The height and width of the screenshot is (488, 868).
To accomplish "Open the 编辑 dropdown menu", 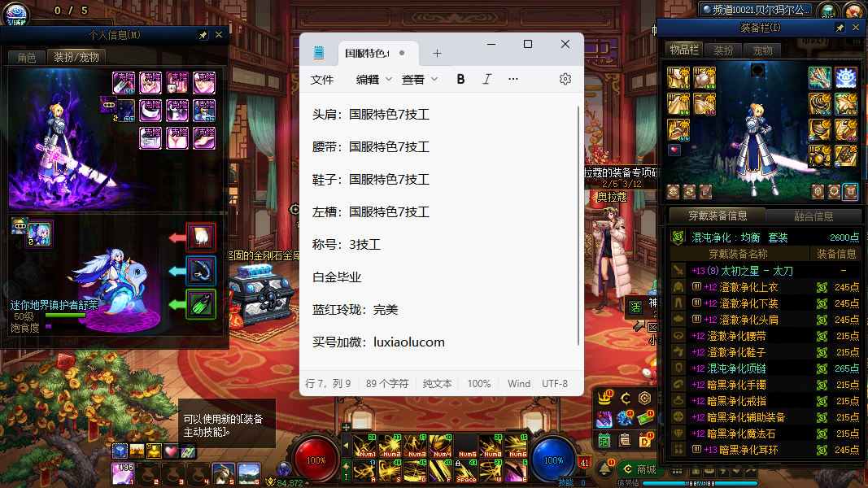I will [x=373, y=79].
